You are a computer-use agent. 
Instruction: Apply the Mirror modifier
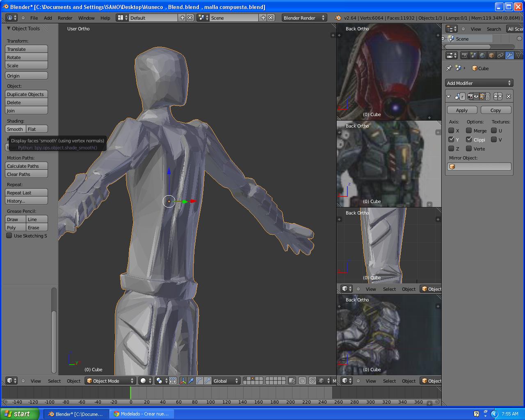462,110
